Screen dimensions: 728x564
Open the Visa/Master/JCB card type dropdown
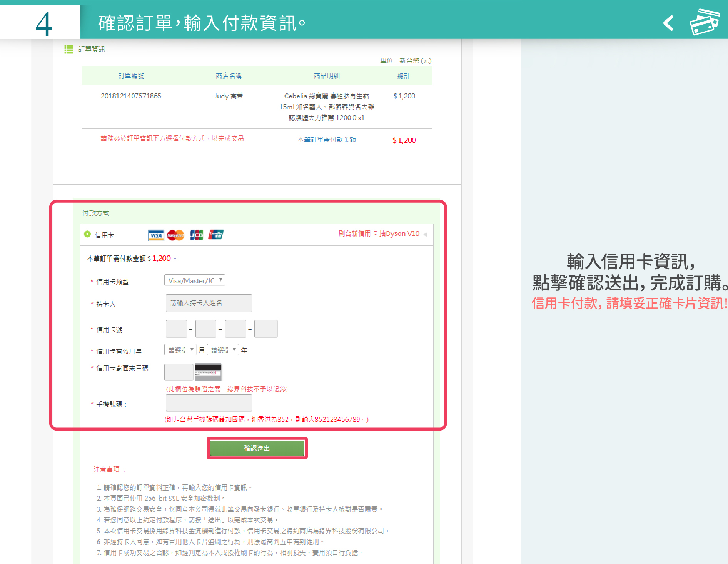[x=195, y=280]
